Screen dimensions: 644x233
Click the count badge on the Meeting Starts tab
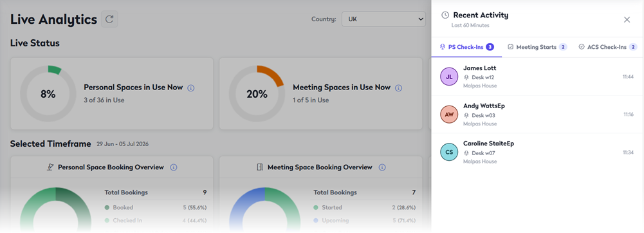(563, 47)
